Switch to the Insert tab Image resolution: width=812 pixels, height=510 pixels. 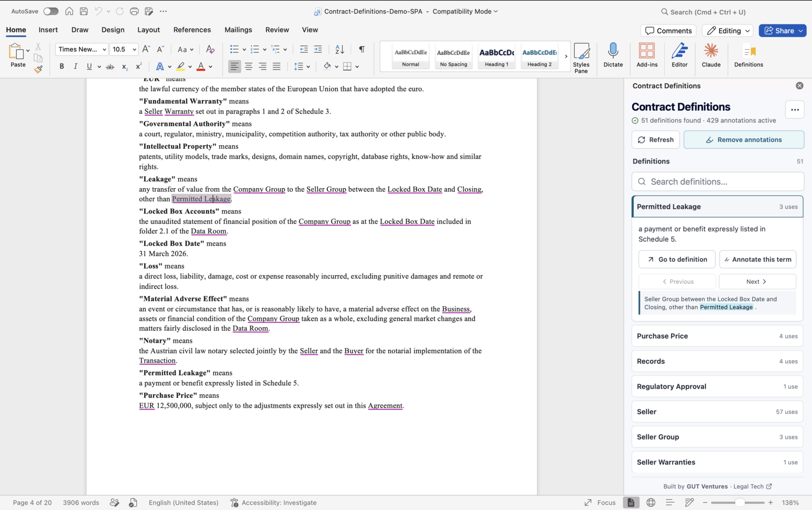pos(48,30)
